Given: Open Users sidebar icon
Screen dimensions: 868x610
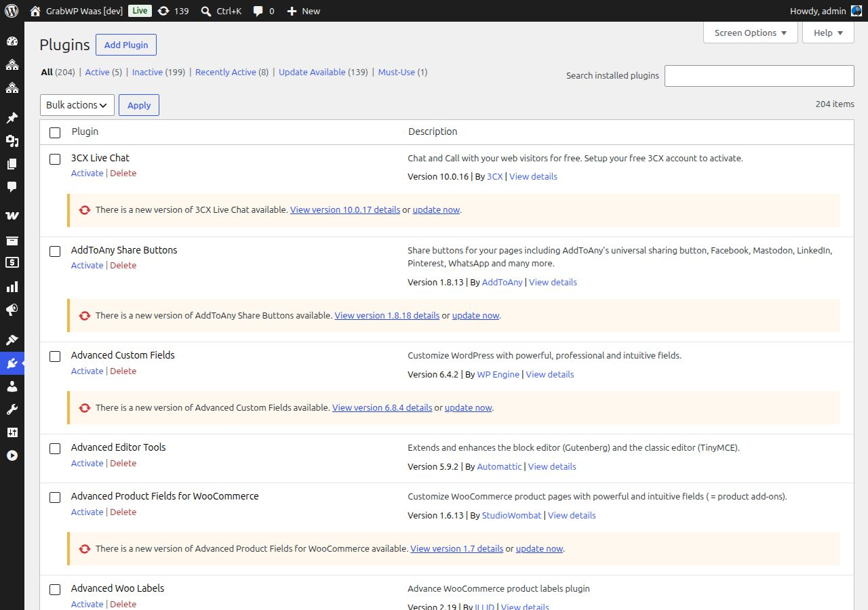Looking at the screenshot, I should [x=12, y=386].
